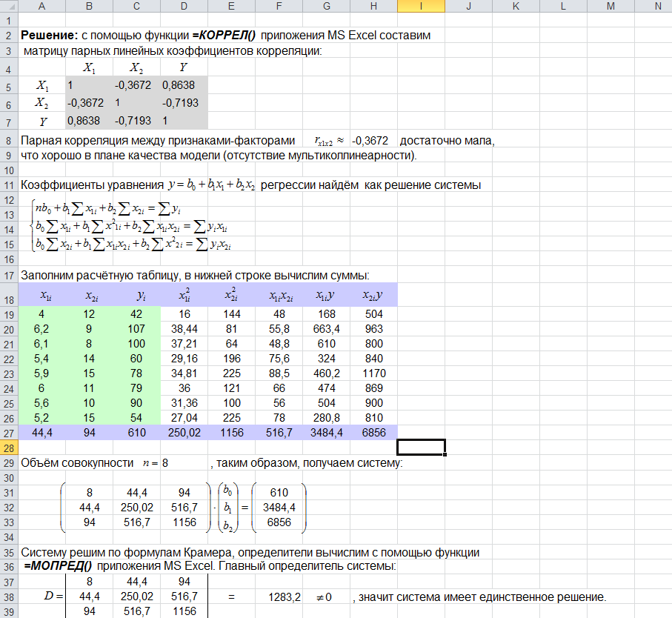Click row header 18
This screenshot has height=618, width=672.
(x=8, y=299)
